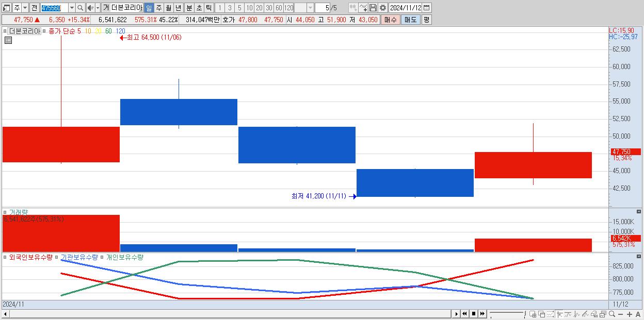Image resolution: width=644 pixels, height=320 pixels.
Task: Choose the 120 interval button
Action: coord(289,8)
